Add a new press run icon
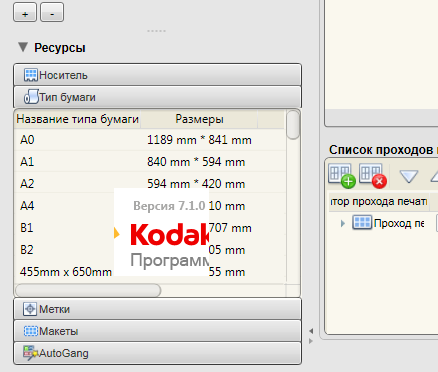 342,176
